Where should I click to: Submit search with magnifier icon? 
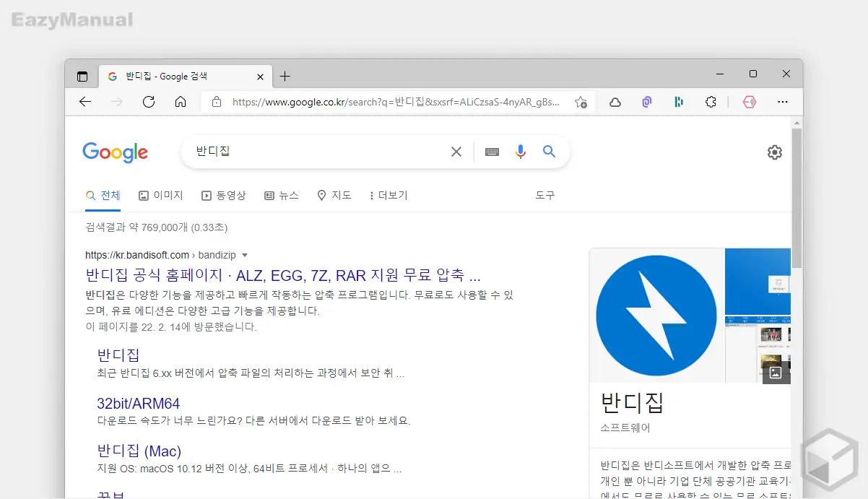[550, 152]
